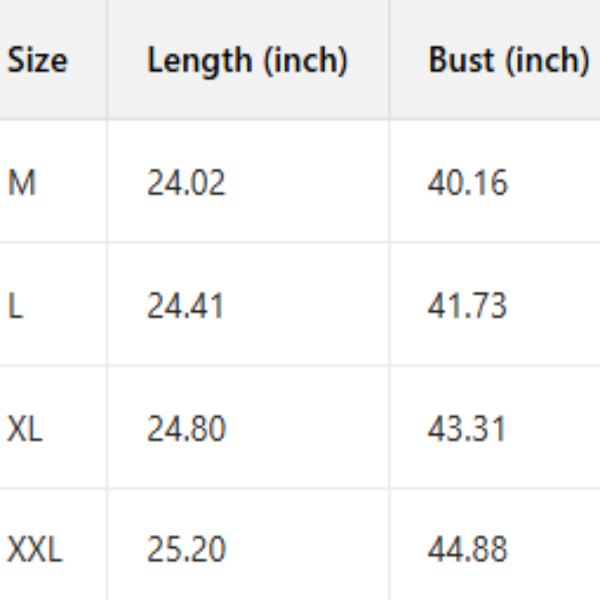Image resolution: width=600 pixels, height=600 pixels.
Task: Select the L size cell
Action: click(15, 306)
